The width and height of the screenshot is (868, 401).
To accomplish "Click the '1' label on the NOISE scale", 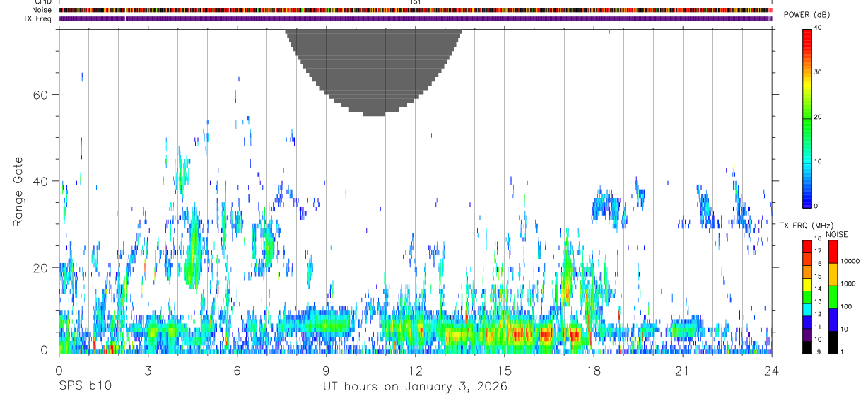I will click(x=843, y=351).
